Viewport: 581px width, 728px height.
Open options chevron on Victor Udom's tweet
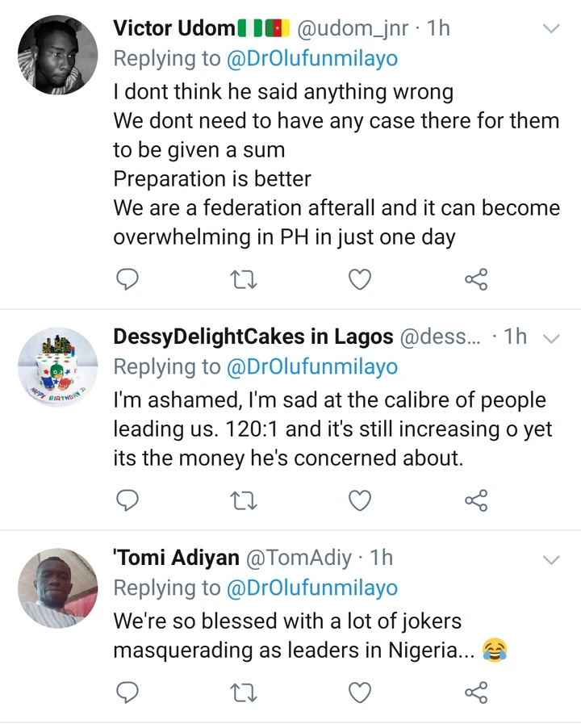tap(551, 29)
